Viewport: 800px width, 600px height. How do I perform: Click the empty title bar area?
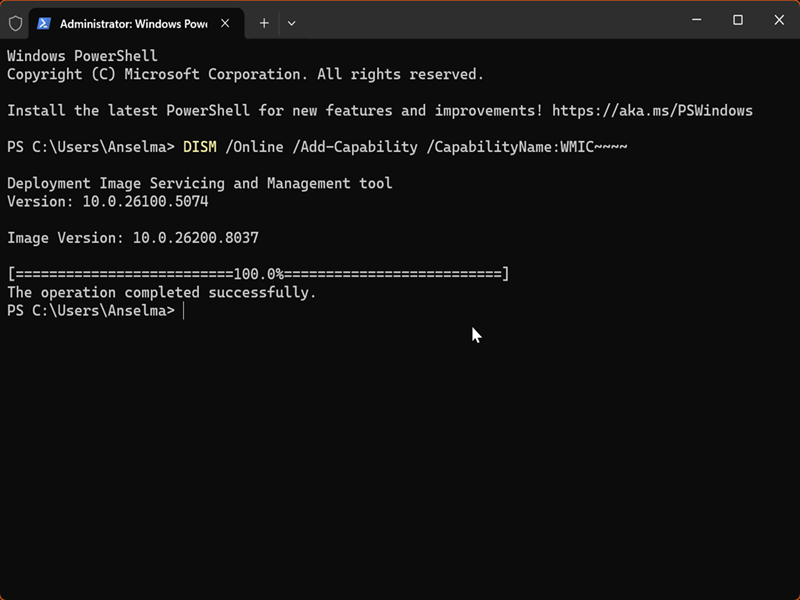480,21
